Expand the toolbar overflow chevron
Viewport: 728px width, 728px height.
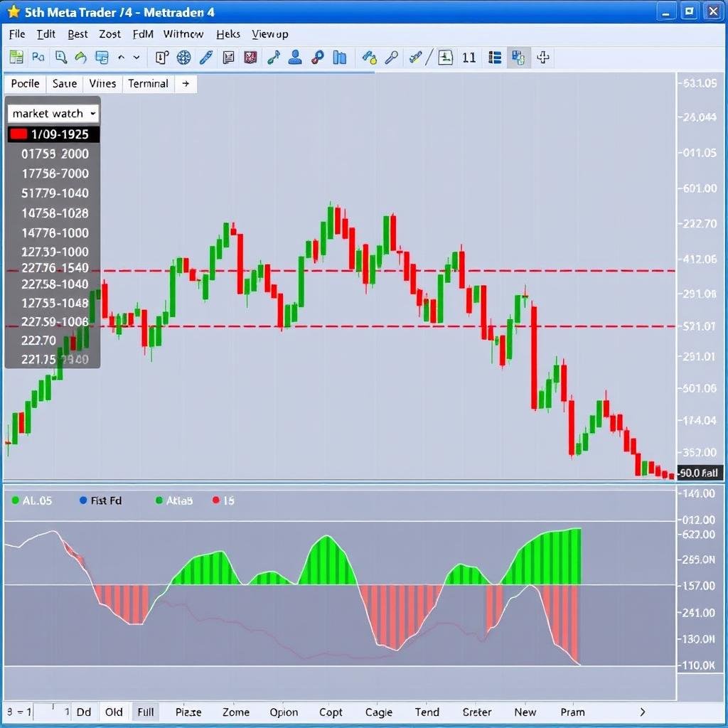(x=136, y=58)
